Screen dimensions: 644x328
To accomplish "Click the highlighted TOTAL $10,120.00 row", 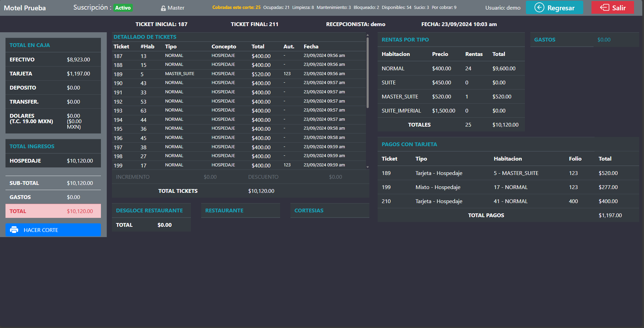I will 53,211.
